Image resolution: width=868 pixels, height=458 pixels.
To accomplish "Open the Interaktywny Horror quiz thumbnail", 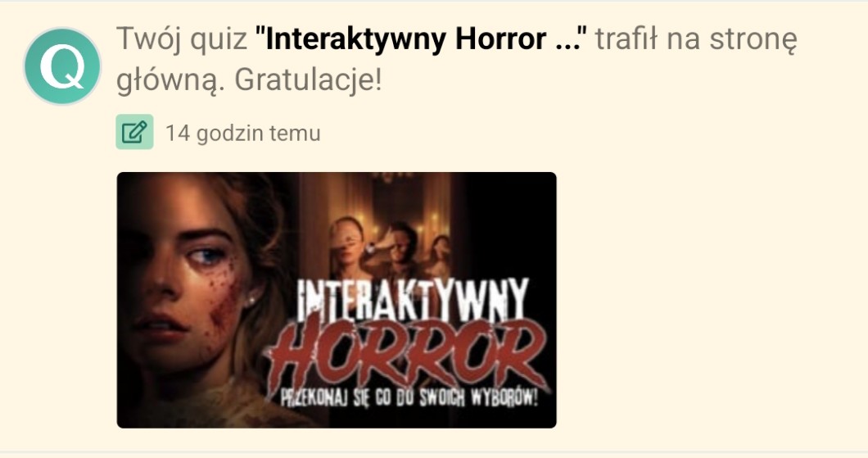I will [337, 300].
